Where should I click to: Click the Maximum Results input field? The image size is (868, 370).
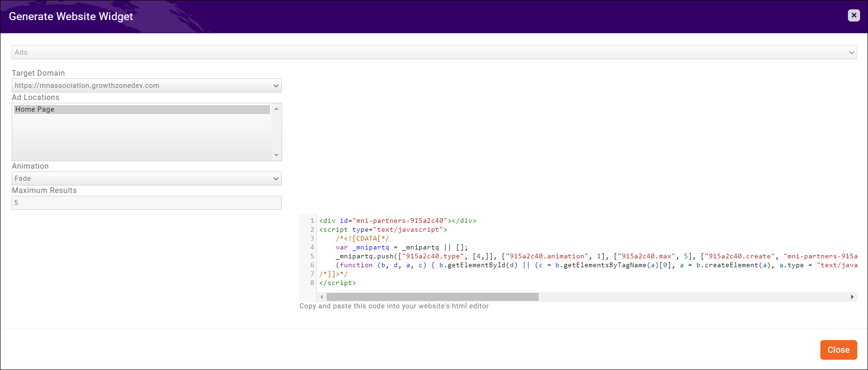click(x=147, y=203)
